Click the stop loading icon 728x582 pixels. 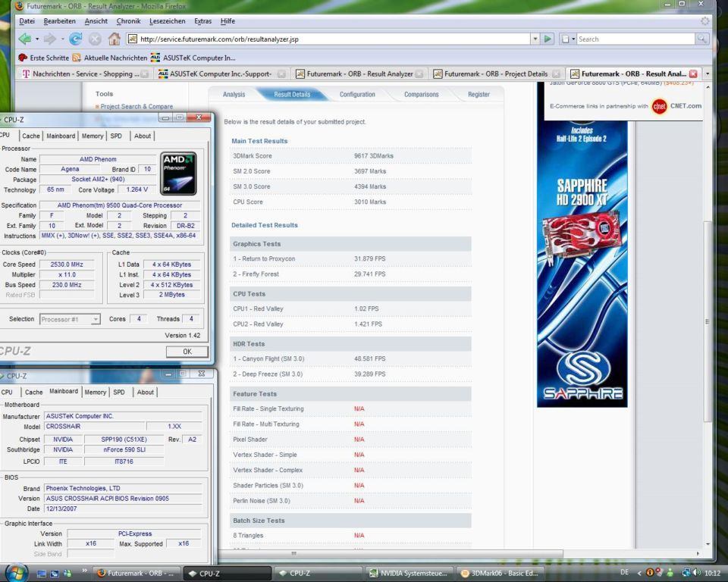tap(95, 39)
